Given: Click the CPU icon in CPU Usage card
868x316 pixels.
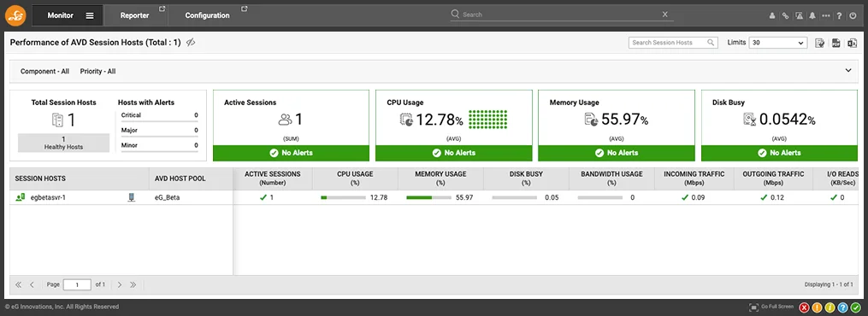Looking at the screenshot, I should (406, 120).
